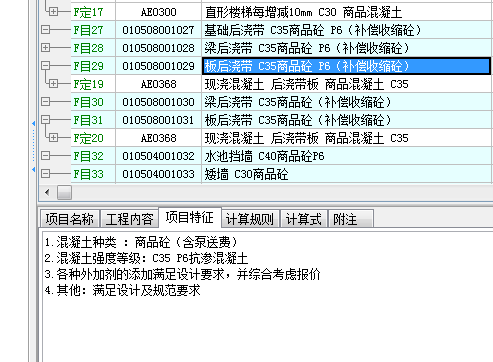Click code cell 010508001030
The image size is (493, 362).
point(158,102)
